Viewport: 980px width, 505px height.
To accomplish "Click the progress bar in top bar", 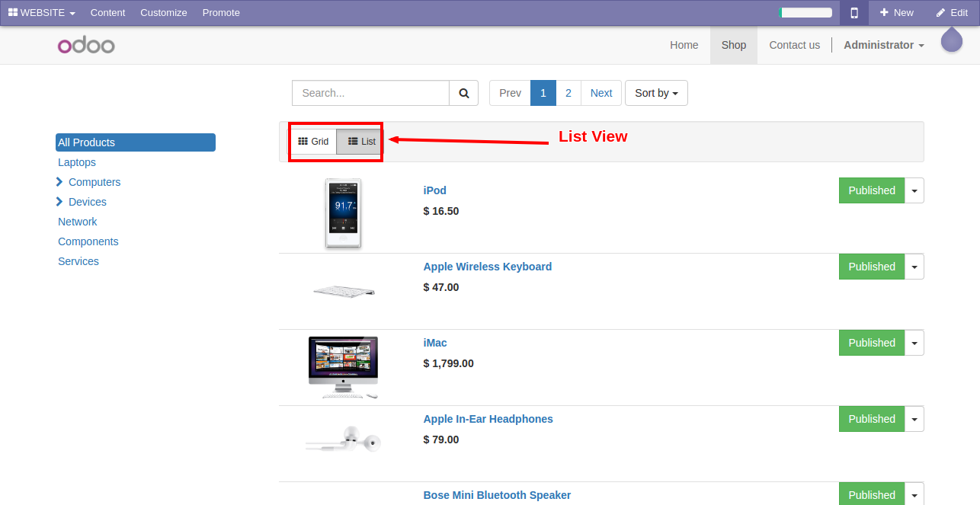I will pyautogui.click(x=805, y=13).
